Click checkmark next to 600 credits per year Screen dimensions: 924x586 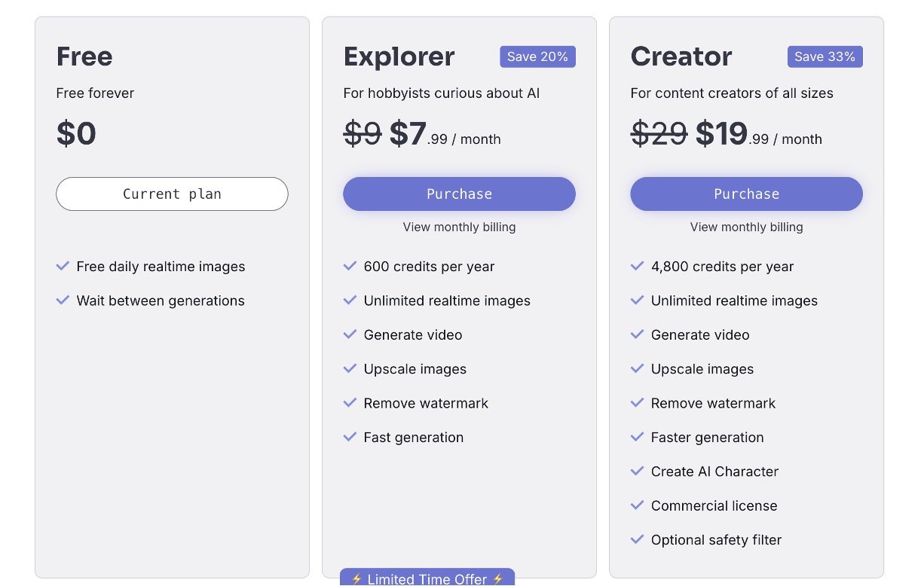click(x=350, y=266)
